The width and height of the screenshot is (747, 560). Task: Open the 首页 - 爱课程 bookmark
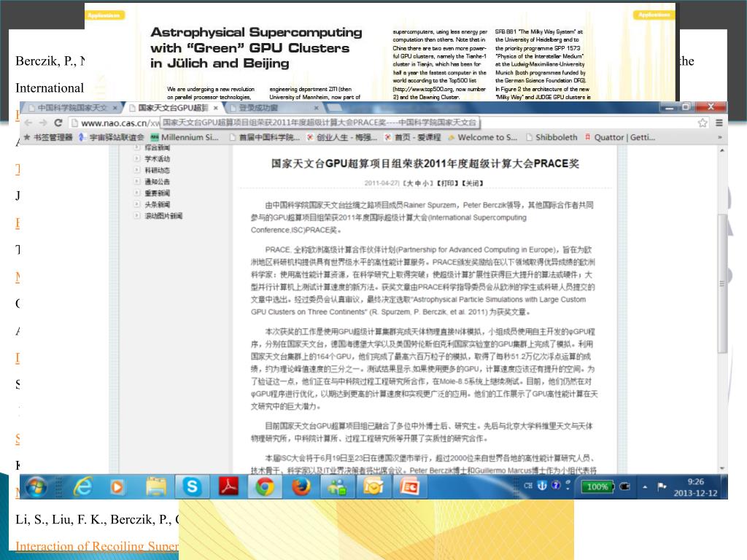[413, 137]
